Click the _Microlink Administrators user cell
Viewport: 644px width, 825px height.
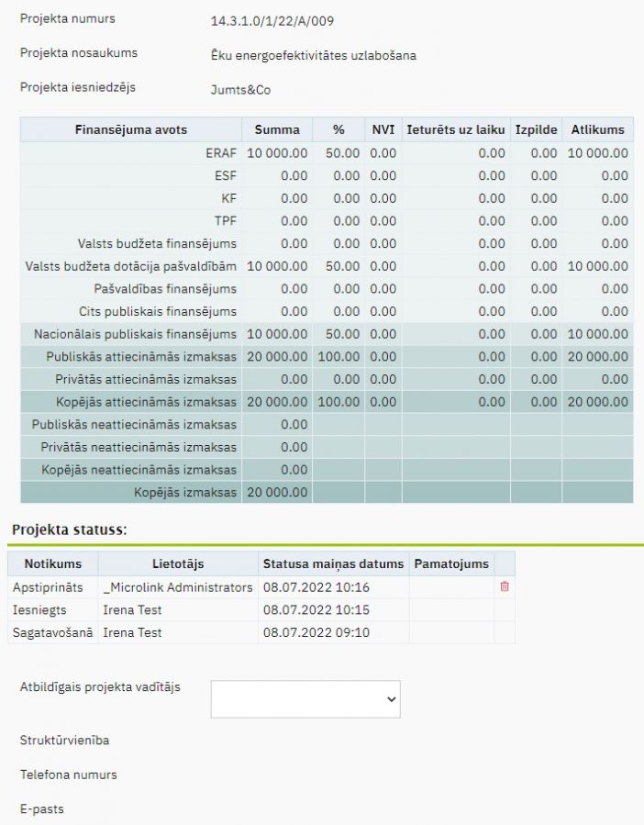[x=177, y=587]
